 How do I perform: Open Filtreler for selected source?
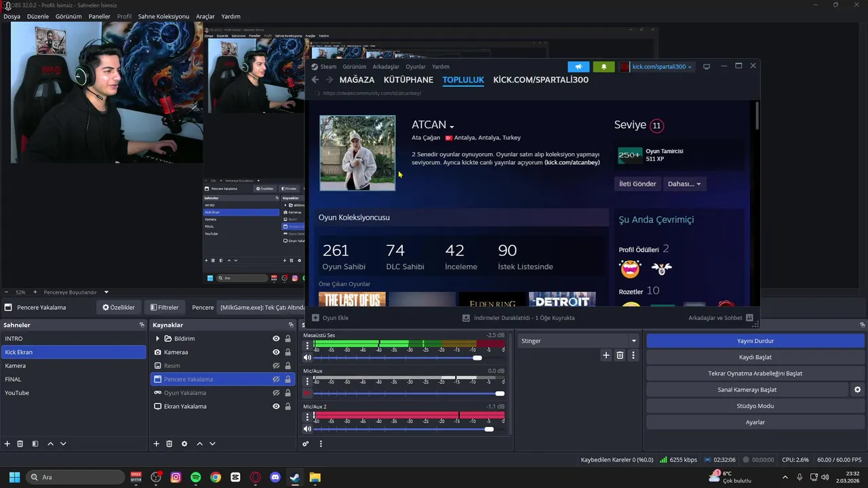click(x=164, y=307)
